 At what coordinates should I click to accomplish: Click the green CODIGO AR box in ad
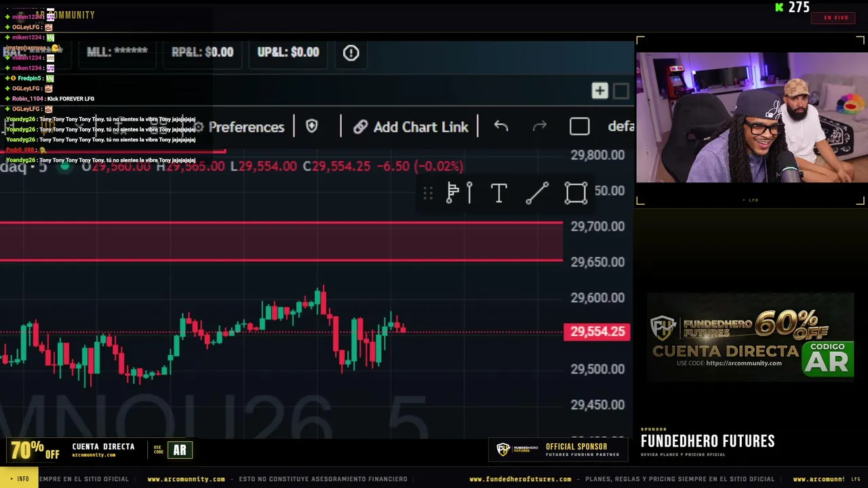828,359
